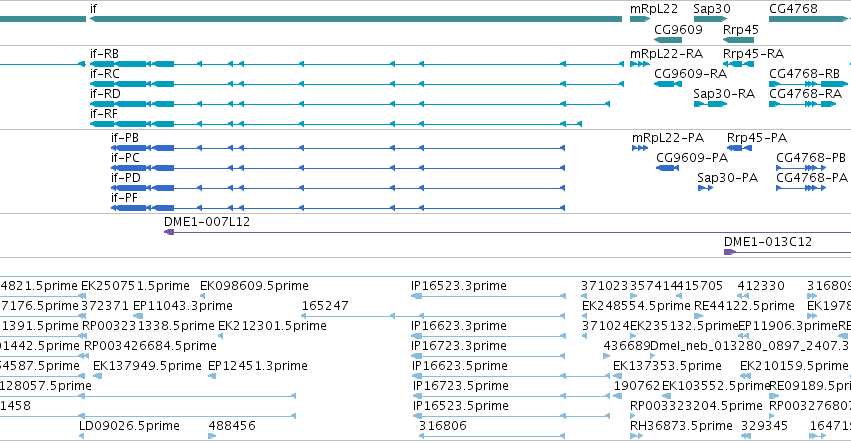
Task: Click the if-PC protein label
Action: (125, 158)
